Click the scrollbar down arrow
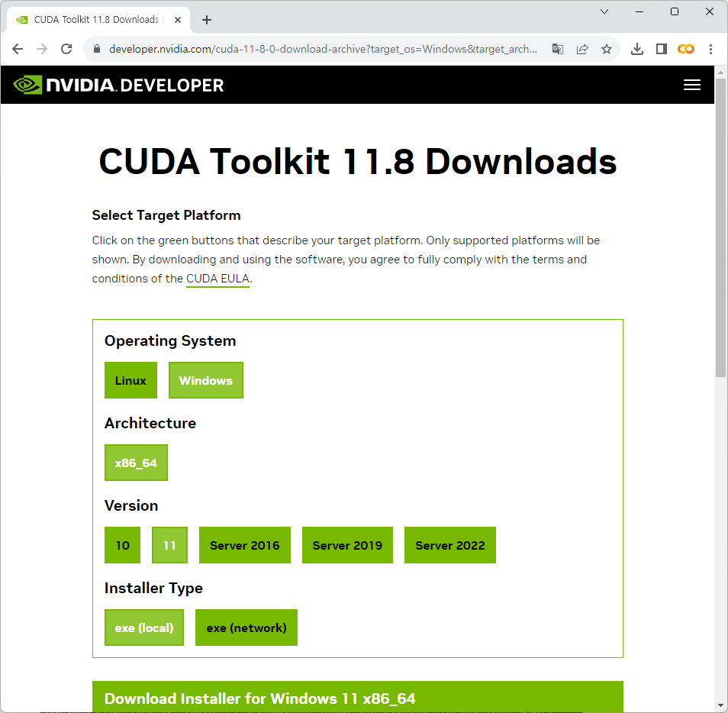This screenshot has width=728, height=713. click(x=720, y=706)
